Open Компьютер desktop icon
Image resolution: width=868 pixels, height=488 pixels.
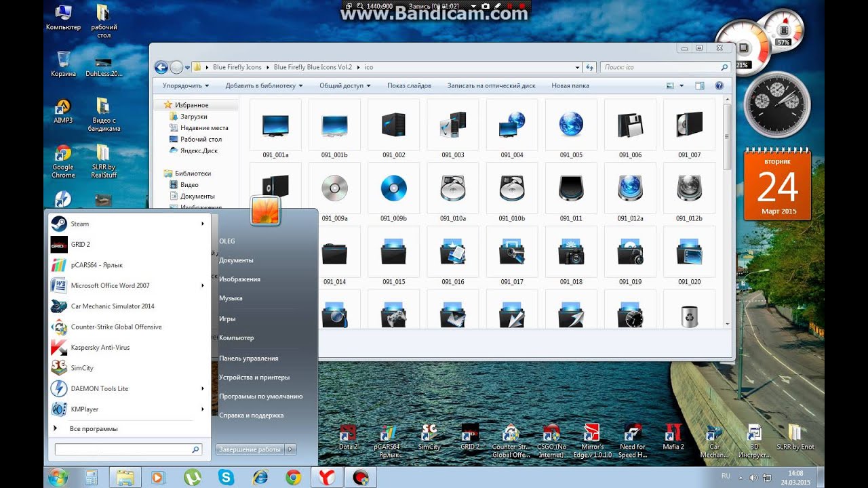63,17
